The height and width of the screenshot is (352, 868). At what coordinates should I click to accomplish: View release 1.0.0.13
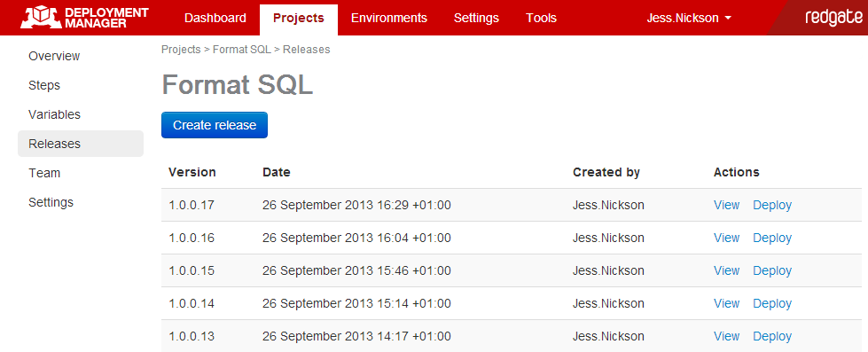(x=726, y=336)
